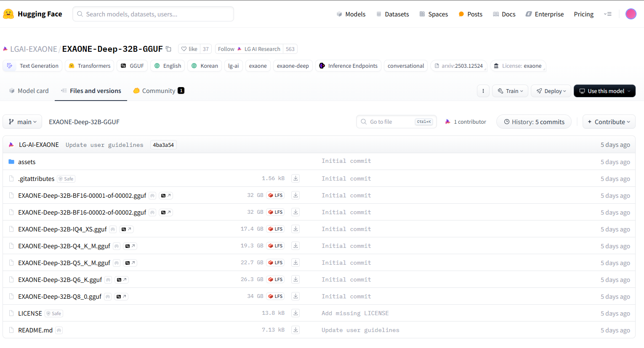The height and width of the screenshot is (348, 644).
Task: Open GGUF viewer for the Q8_0 file
Action: tap(121, 297)
